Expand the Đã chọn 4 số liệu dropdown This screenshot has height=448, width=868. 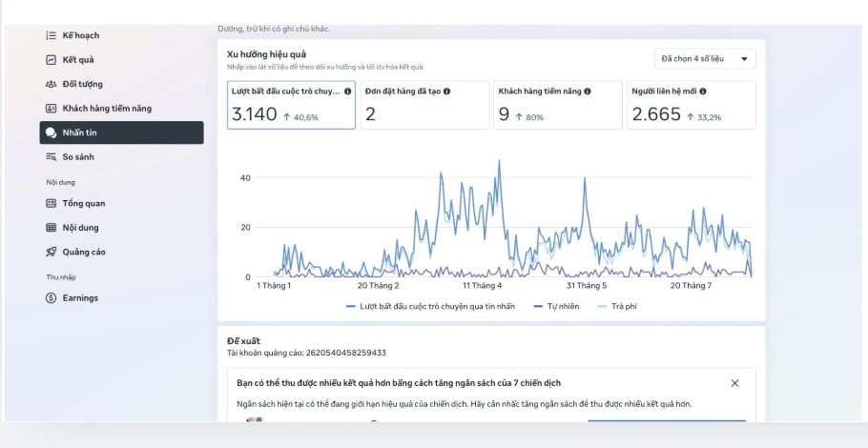[705, 59]
